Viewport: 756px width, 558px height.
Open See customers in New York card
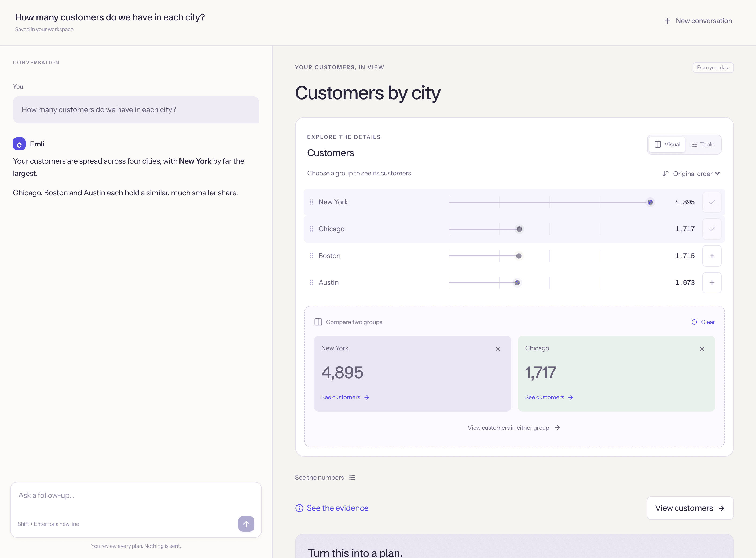pos(345,397)
